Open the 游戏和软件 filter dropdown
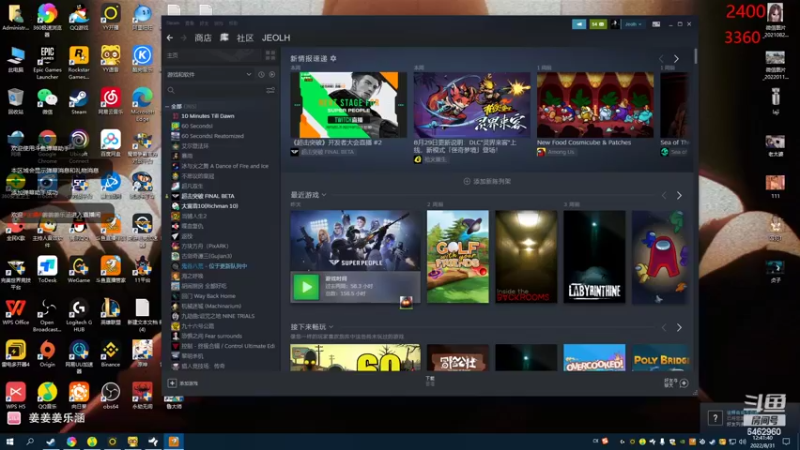The width and height of the screenshot is (800, 450). [209, 74]
